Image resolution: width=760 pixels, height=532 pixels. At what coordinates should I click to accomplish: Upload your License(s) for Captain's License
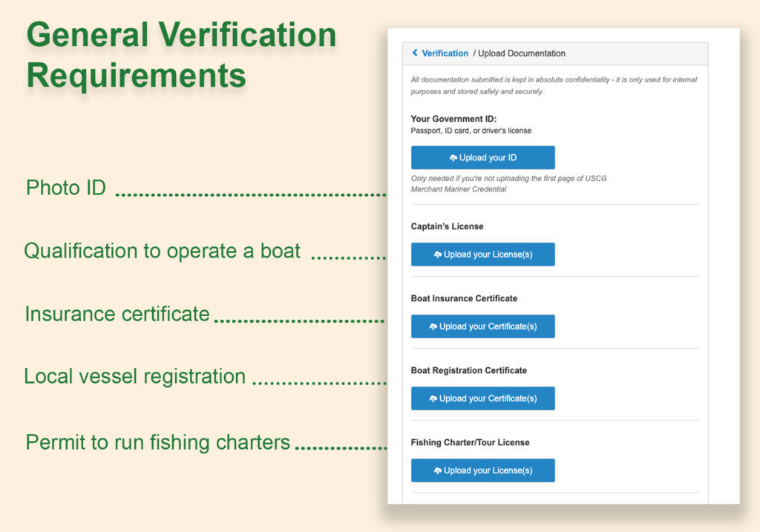pos(483,254)
